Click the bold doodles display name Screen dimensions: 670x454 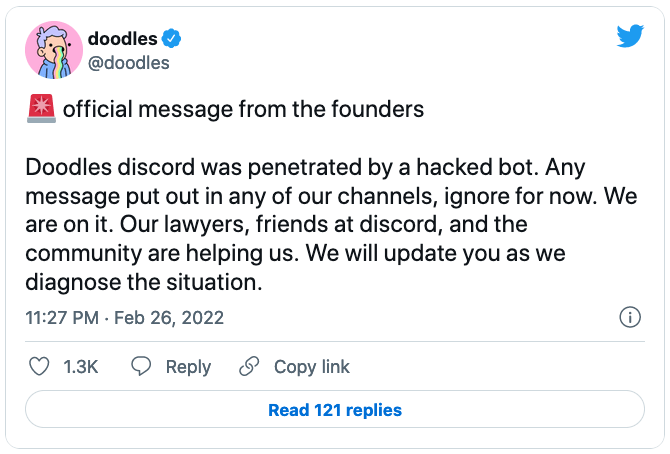[123, 39]
